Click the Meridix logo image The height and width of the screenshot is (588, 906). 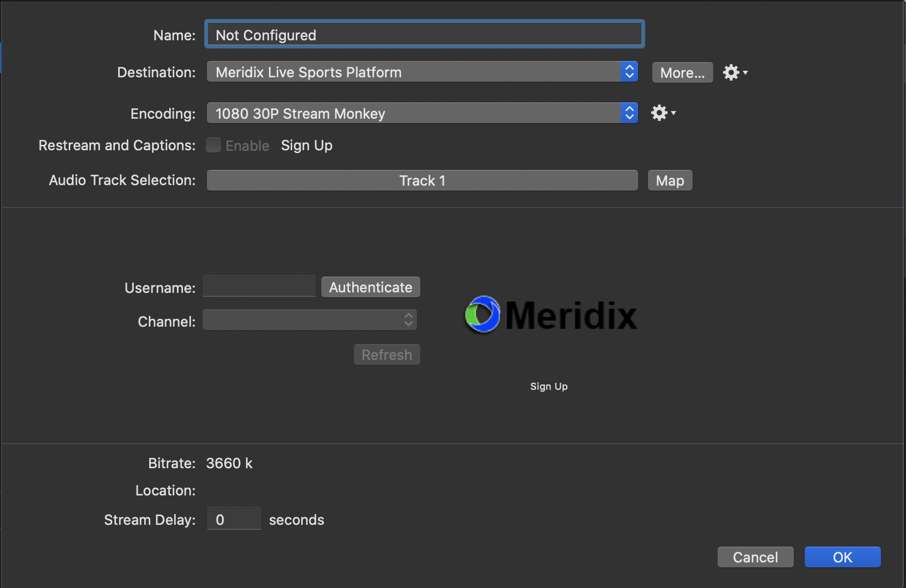(550, 315)
